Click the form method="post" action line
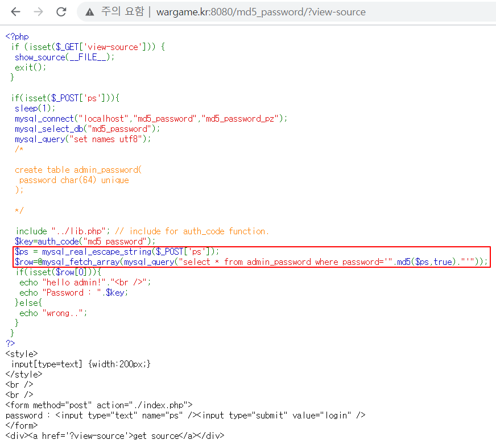The image size is (496, 448). coord(99,405)
